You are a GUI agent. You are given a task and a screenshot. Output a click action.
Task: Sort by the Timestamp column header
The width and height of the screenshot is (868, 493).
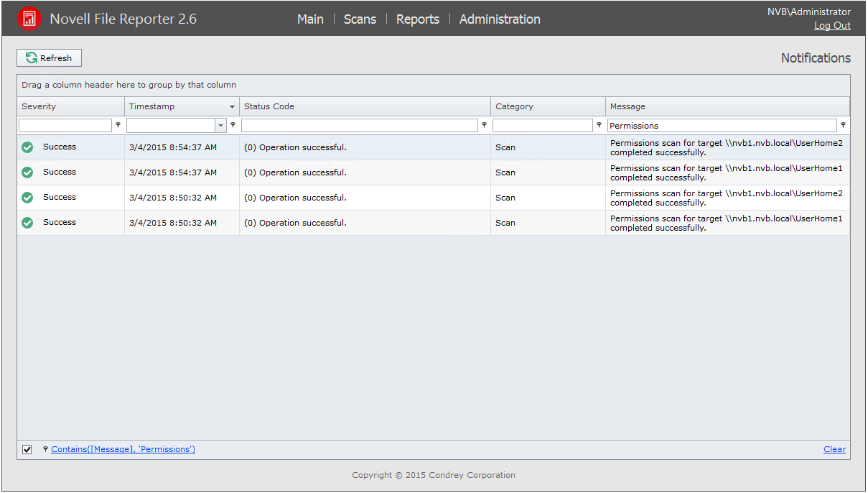pos(182,106)
